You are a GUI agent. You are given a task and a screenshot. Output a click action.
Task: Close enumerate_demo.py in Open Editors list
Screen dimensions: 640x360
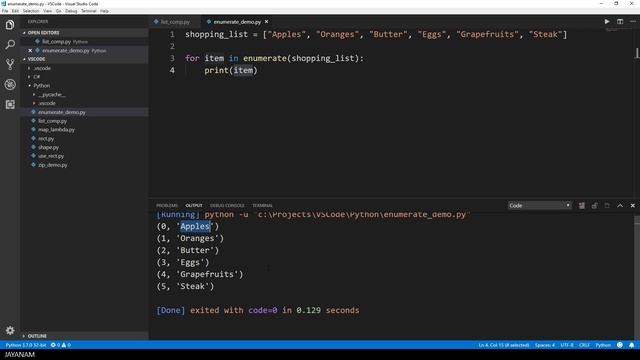coord(30,51)
